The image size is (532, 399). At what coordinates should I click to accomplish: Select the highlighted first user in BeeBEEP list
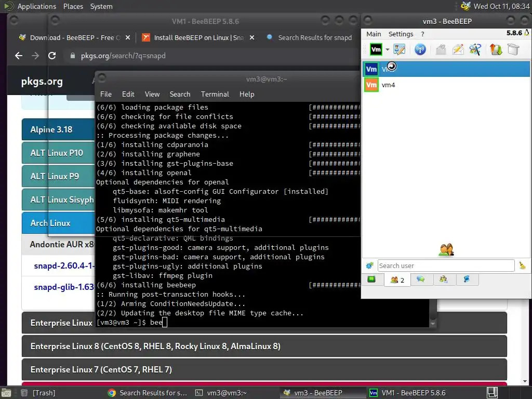(446, 69)
